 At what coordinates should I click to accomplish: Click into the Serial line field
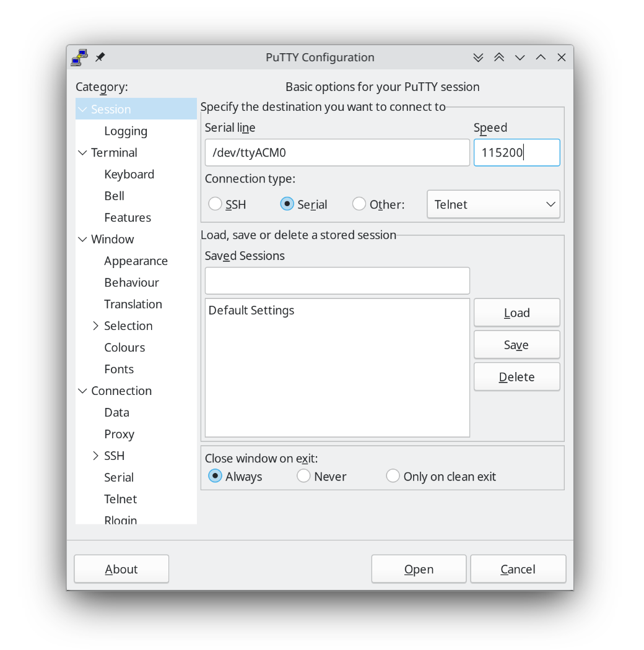337,152
